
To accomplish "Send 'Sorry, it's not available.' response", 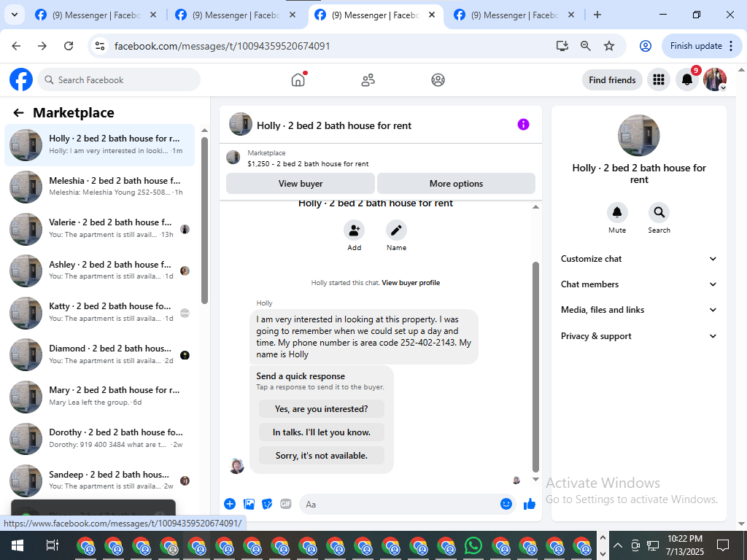I will click(x=322, y=456).
